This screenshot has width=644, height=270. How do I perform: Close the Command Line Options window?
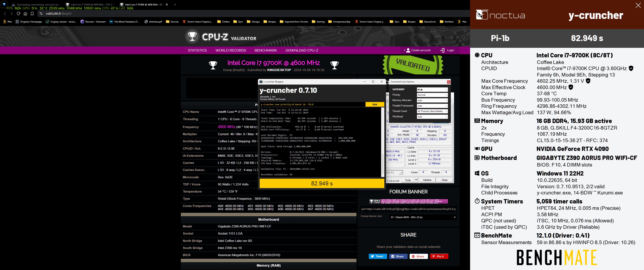449,82
